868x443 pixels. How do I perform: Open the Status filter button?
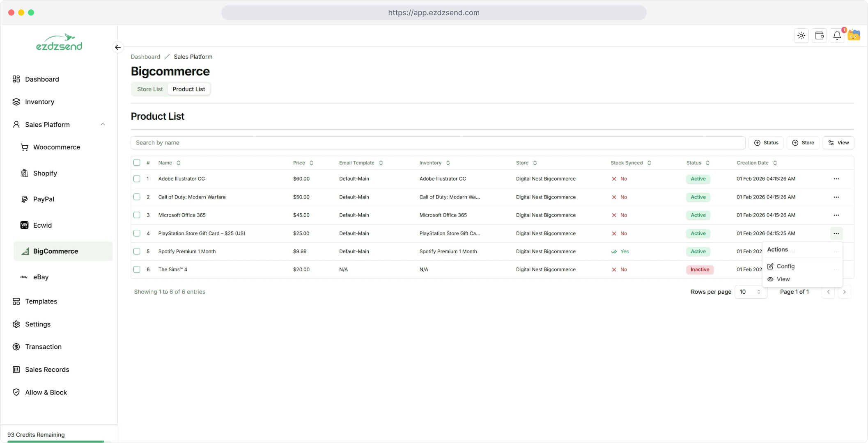[x=766, y=143]
